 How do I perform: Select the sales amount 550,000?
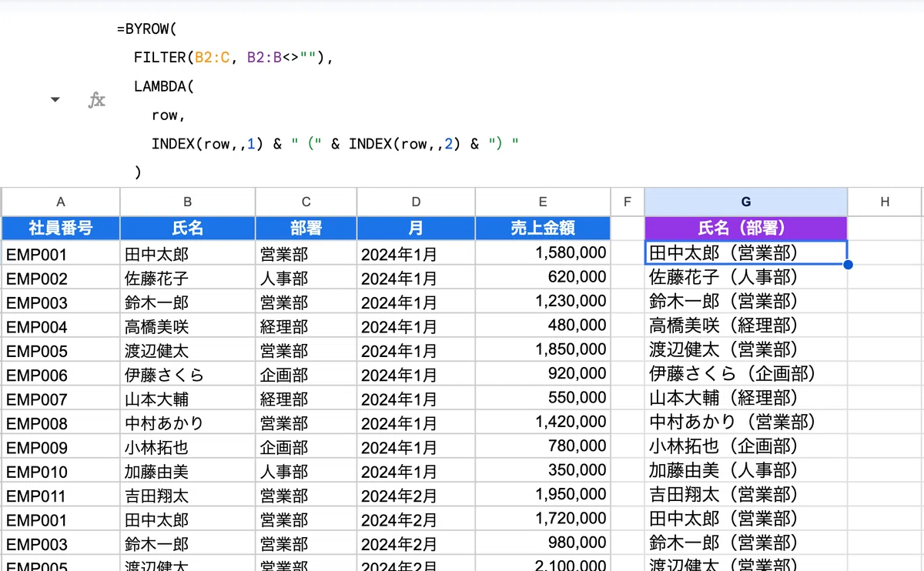click(543, 399)
